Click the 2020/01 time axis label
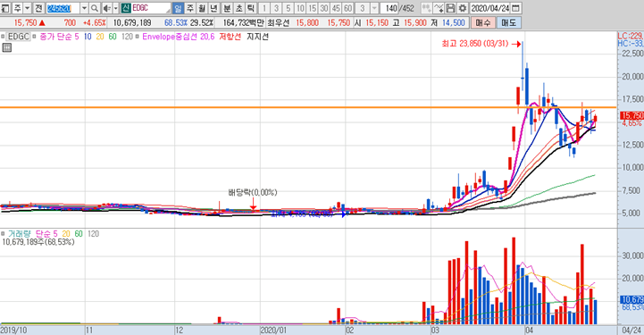This screenshot has height=335, width=644. click(274, 330)
